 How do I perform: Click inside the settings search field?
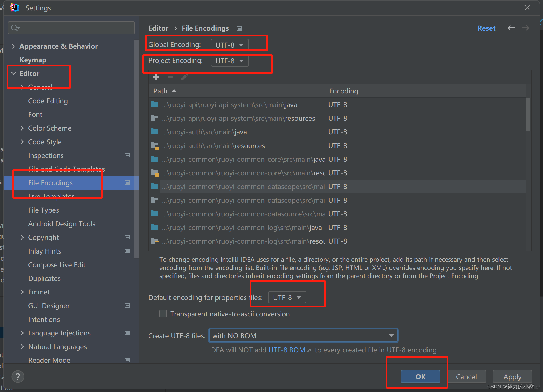[x=71, y=28]
